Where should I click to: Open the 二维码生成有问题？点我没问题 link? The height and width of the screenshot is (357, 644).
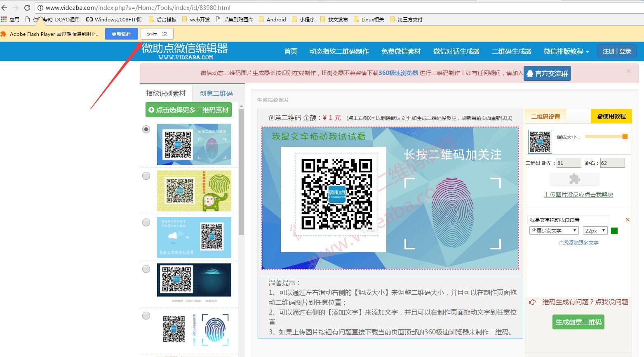[x=578, y=302]
